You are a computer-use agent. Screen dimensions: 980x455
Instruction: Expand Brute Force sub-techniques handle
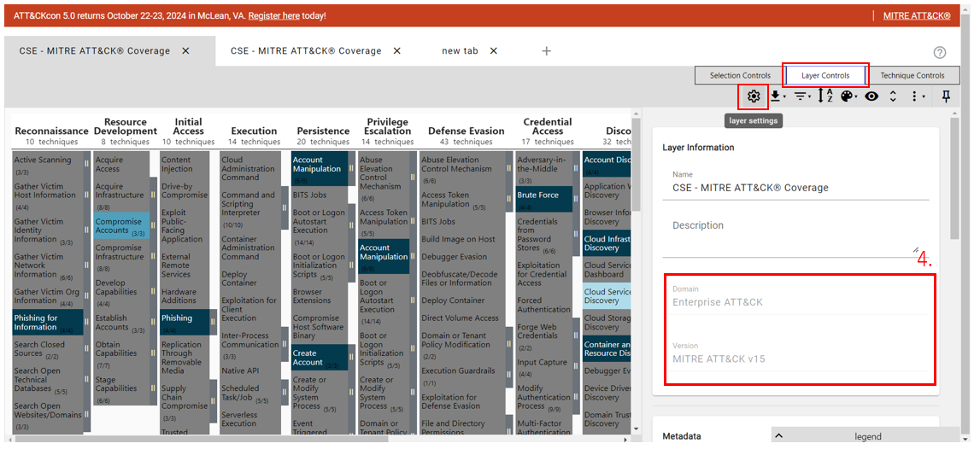576,199
